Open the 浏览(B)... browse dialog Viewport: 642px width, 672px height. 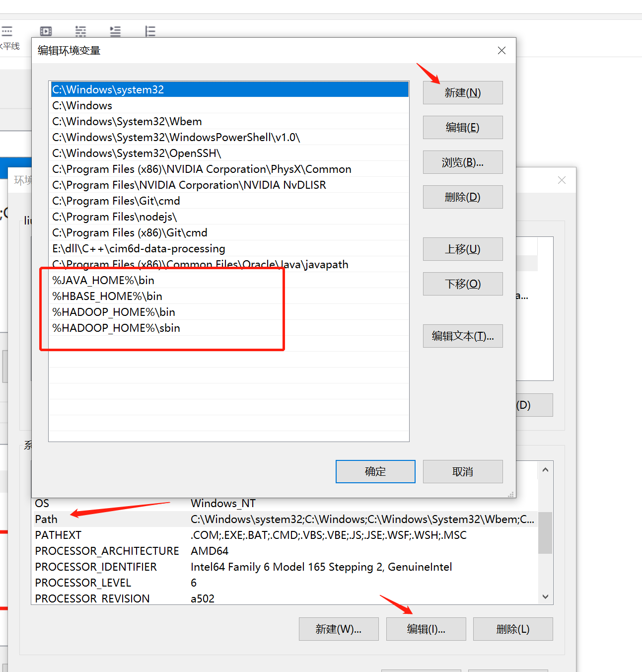pos(462,162)
